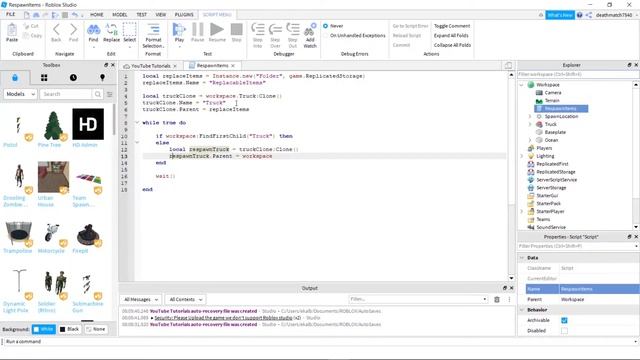
Task: Click the Back navigation arrow
Action: tap(56, 29)
